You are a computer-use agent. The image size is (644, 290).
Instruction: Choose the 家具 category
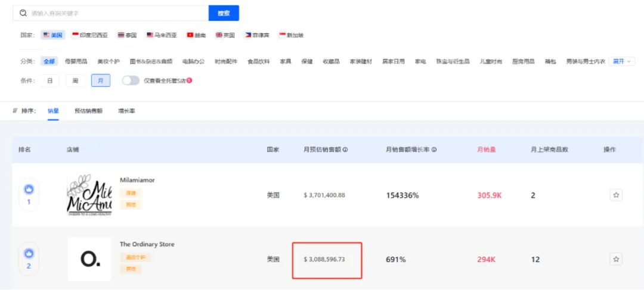click(286, 61)
